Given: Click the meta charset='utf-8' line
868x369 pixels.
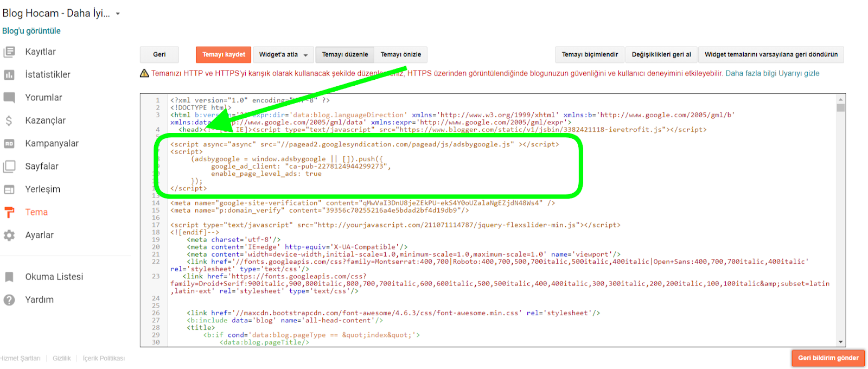Looking at the screenshot, I should point(234,239).
